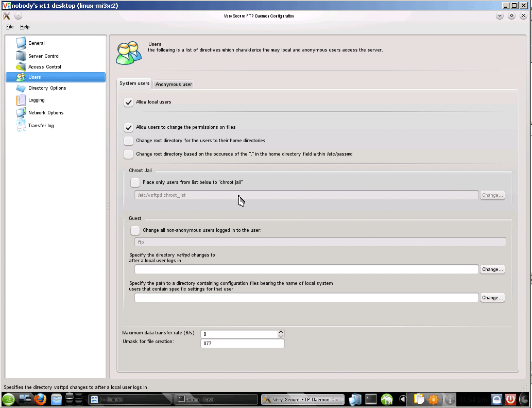Select the Users sidebar item
Viewport: 532px width, 408px height.
point(56,77)
